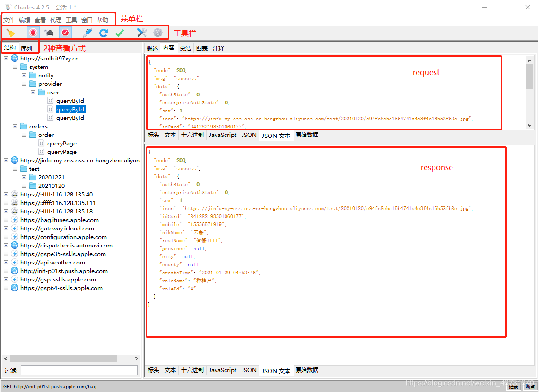Clear the session with the broom icon
This screenshot has height=392, width=539.
click(11, 33)
